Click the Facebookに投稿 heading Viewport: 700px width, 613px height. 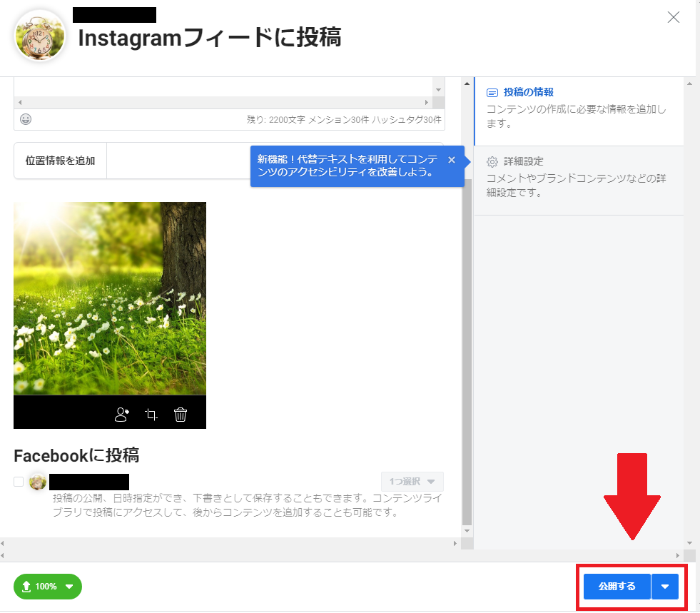tap(76, 456)
